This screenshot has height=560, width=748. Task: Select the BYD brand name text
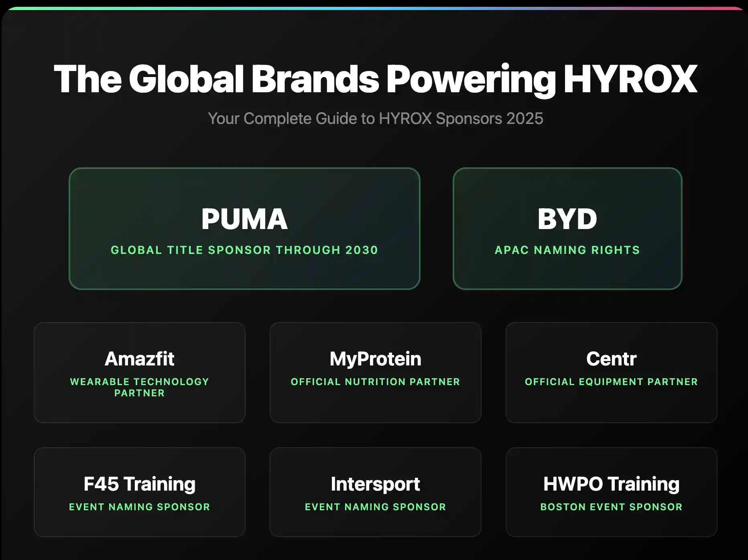coord(567,219)
